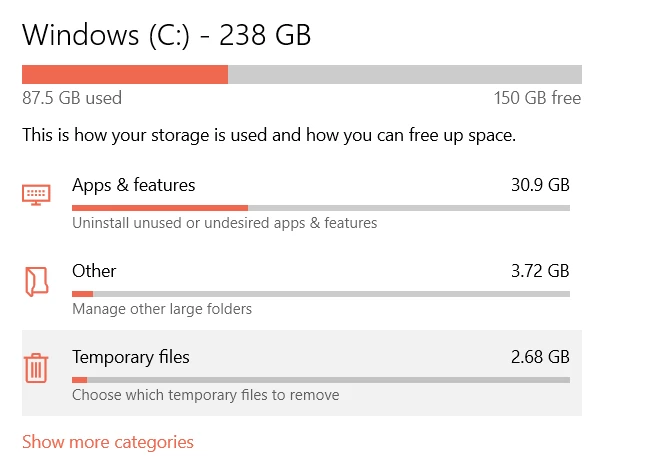This screenshot has width=654, height=474.
Task: Click the 'Windows (C:) - 238 GB' heading
Action: [166, 35]
